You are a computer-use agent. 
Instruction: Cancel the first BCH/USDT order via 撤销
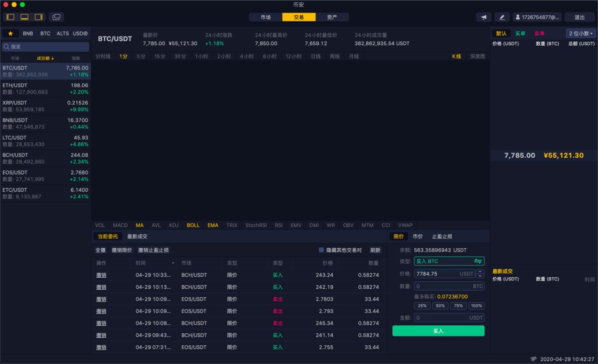coord(101,275)
